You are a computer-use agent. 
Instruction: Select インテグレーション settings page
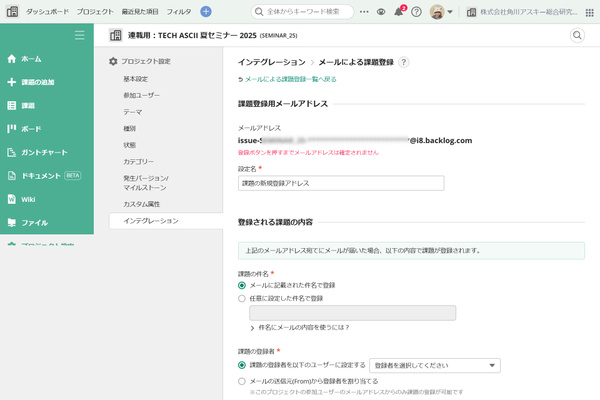(x=166, y=221)
